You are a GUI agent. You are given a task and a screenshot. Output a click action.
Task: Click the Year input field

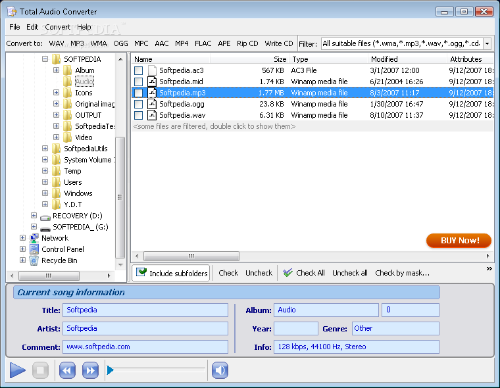tap(296, 329)
